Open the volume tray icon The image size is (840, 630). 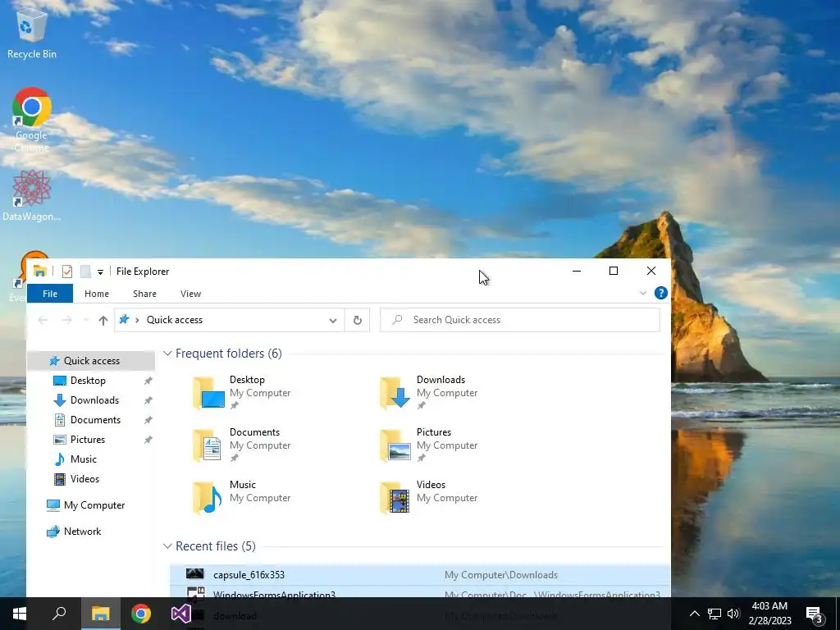pos(733,614)
